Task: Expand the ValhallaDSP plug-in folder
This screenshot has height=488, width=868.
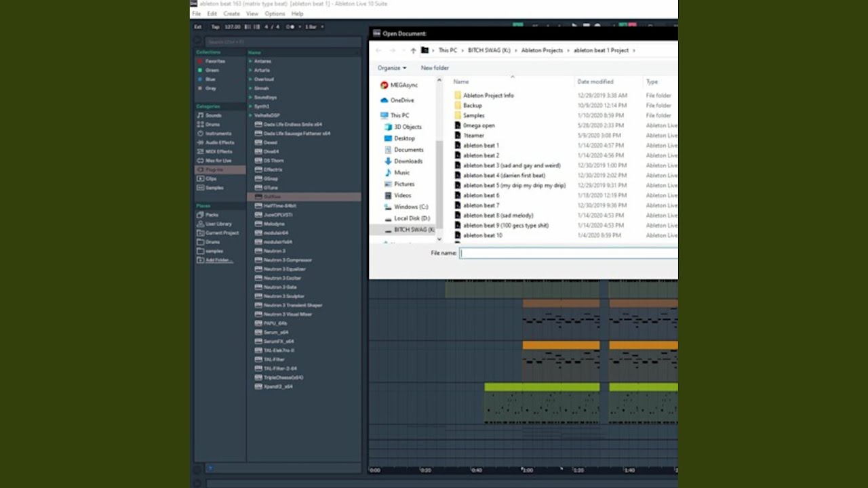Action: 250,115
